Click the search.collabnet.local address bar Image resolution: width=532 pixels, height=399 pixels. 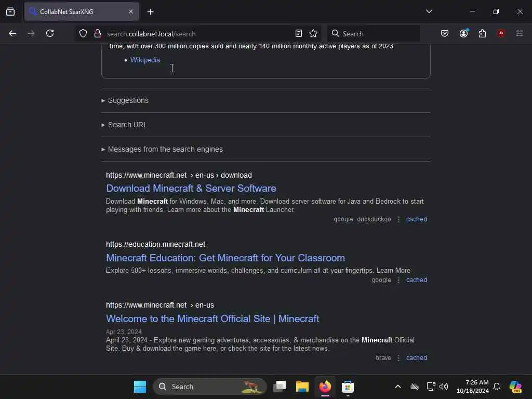pyautogui.click(x=197, y=34)
